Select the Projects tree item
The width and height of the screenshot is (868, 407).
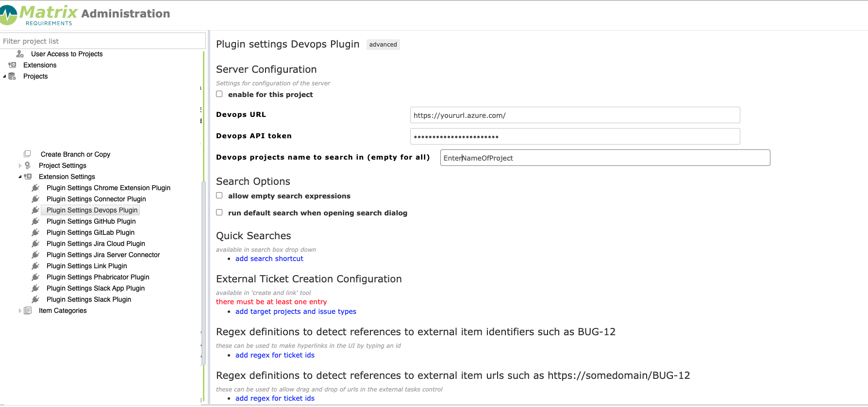point(35,76)
